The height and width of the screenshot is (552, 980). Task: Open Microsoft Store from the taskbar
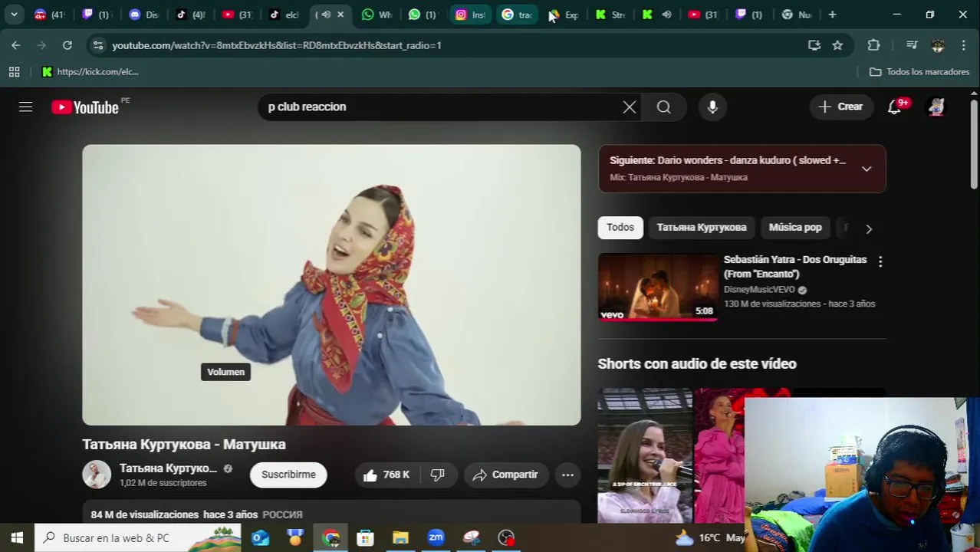(x=366, y=538)
